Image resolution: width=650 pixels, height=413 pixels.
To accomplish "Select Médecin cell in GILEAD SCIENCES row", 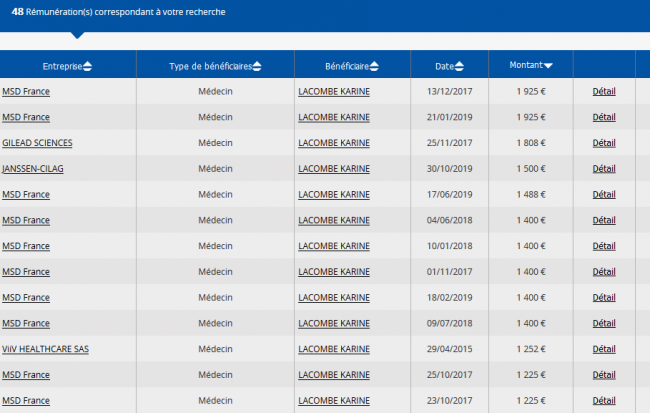I will coord(215,143).
